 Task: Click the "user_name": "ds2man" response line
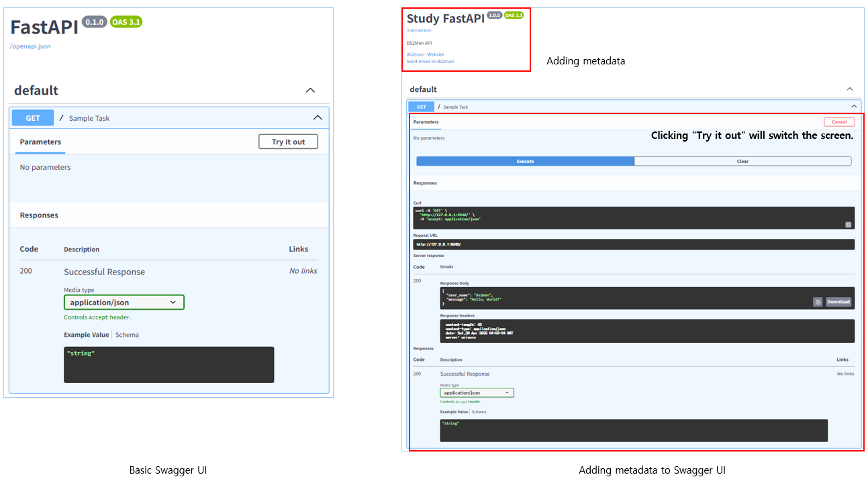470,295
